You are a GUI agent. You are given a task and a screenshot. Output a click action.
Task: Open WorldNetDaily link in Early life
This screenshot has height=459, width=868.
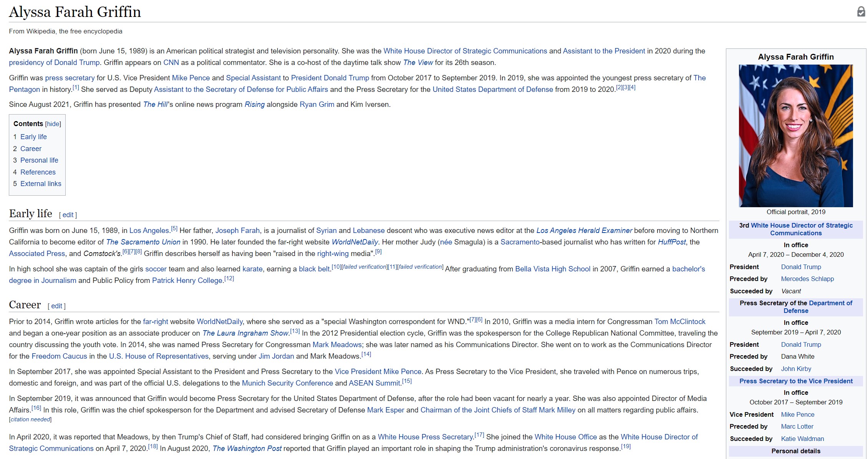coord(355,242)
